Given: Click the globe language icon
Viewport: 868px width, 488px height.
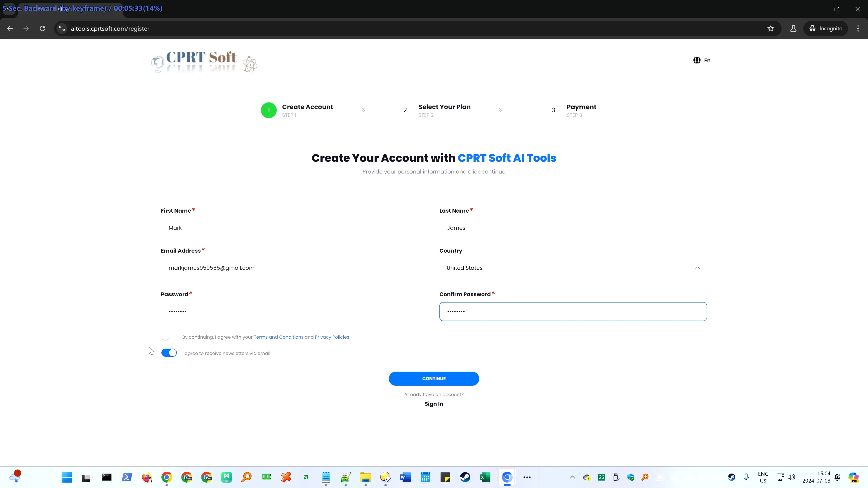Looking at the screenshot, I should tap(697, 60).
